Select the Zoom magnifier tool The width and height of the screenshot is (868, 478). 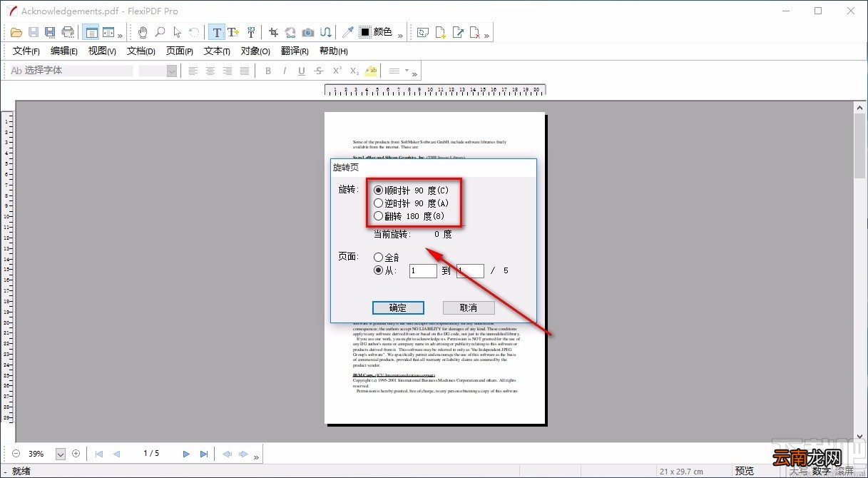pos(160,32)
